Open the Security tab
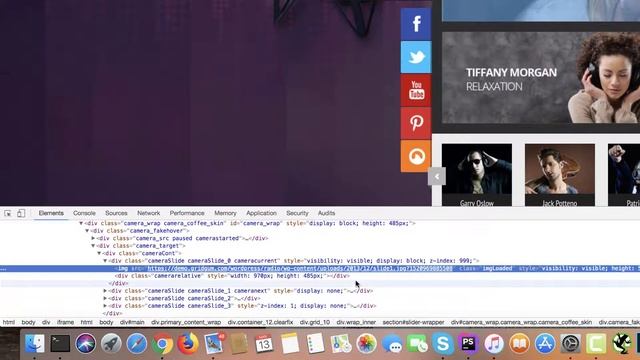Viewport: 640px width, 360px height. (297, 213)
